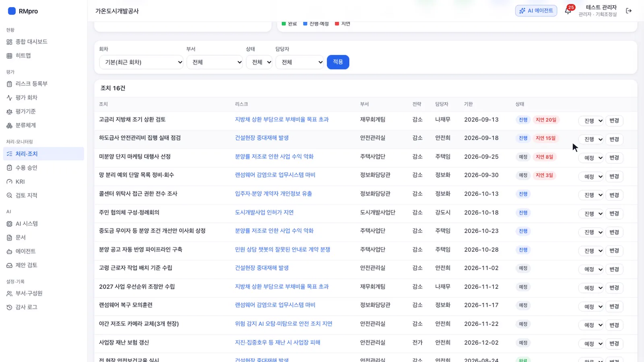Go to 수용 승인 menu item
The height and width of the screenshot is (362, 644).
[x=43, y=168]
